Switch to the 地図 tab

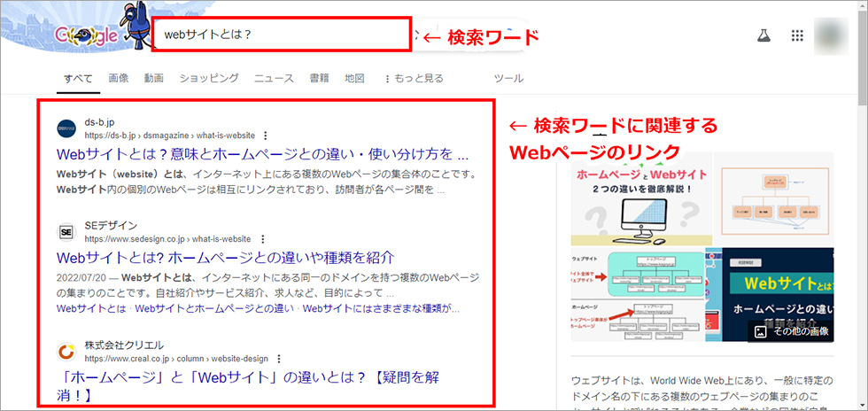[354, 79]
